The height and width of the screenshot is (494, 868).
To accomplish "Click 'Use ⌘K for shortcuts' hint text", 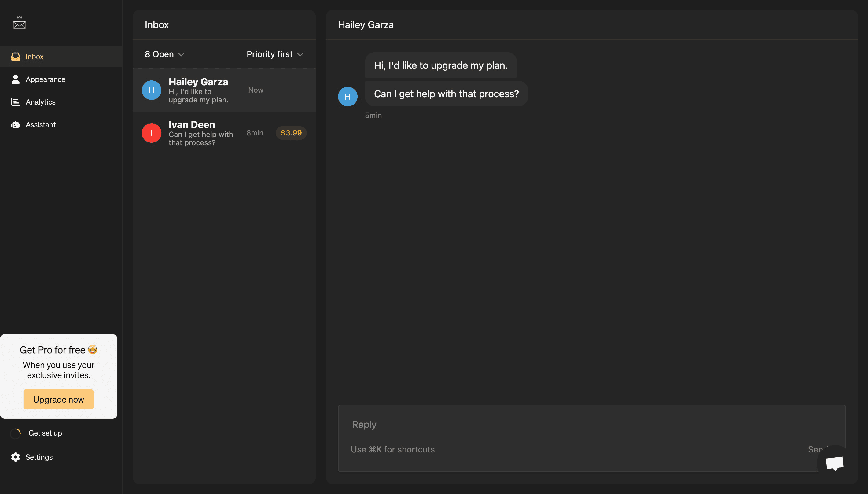I will [392, 449].
